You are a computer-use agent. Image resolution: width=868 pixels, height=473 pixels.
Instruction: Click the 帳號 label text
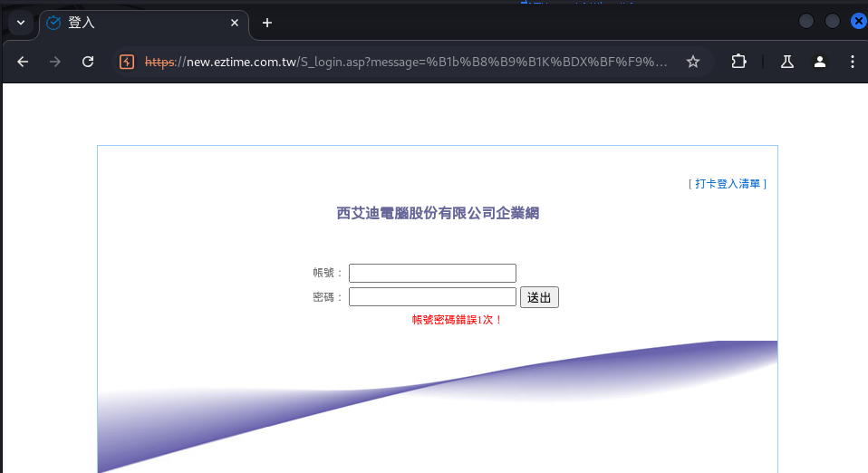pos(328,273)
